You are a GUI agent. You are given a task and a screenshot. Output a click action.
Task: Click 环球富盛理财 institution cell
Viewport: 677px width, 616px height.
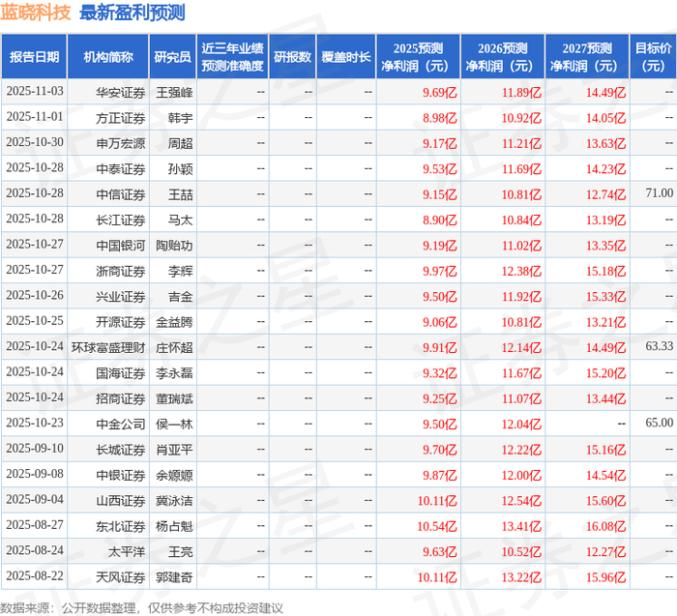(108, 347)
